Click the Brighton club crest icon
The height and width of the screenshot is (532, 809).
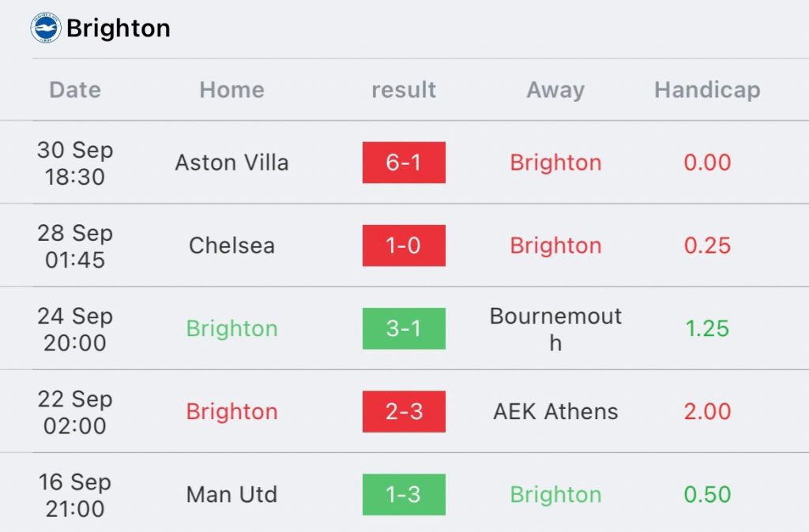(x=46, y=28)
